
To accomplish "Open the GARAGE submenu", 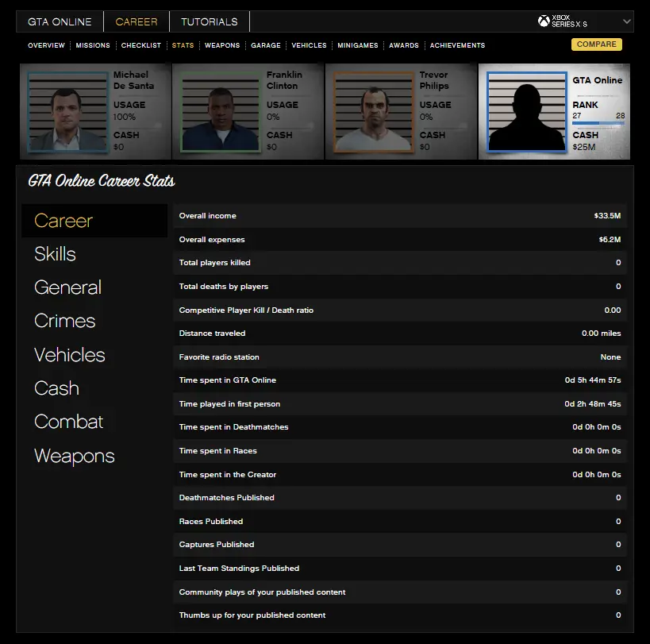I will [266, 45].
